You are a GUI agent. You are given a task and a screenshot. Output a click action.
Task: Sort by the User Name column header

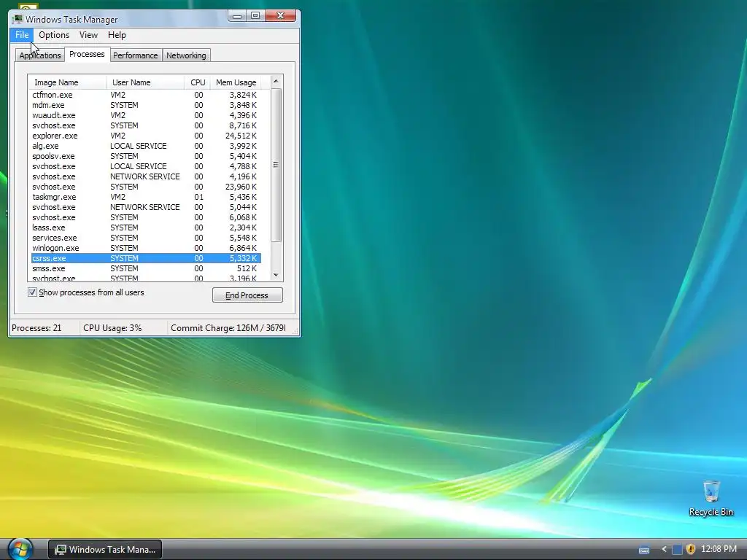coord(145,82)
